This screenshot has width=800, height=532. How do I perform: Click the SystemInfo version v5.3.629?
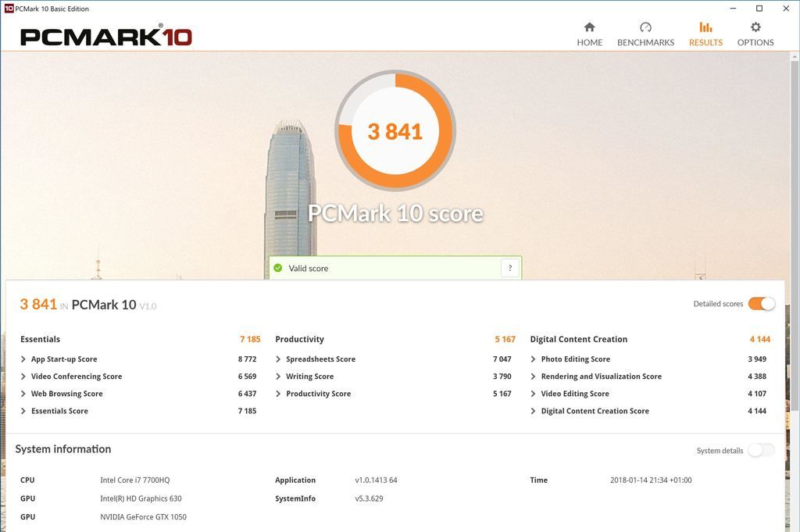[x=369, y=498]
